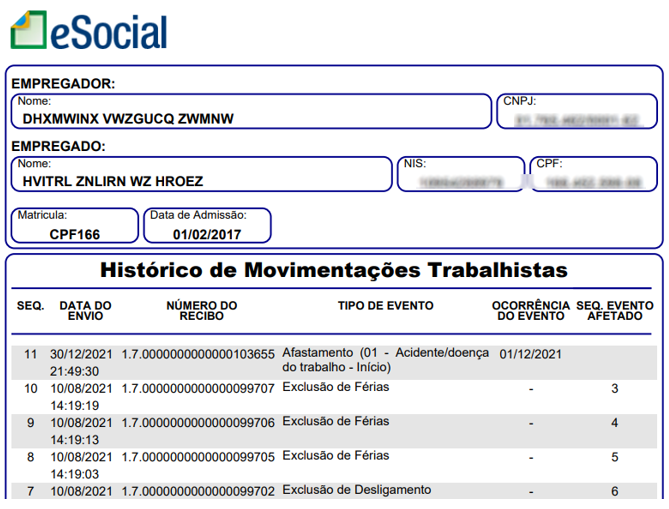Click the SEQ. column header
The width and height of the screenshot is (669, 509).
[31, 306]
